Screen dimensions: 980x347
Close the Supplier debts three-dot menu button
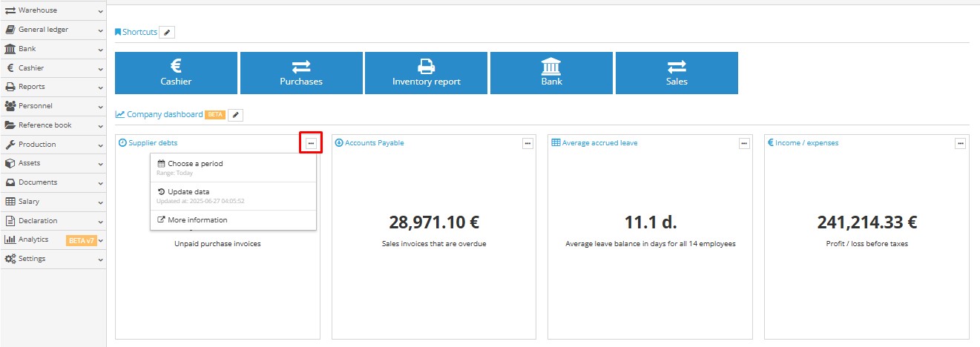[x=311, y=143]
